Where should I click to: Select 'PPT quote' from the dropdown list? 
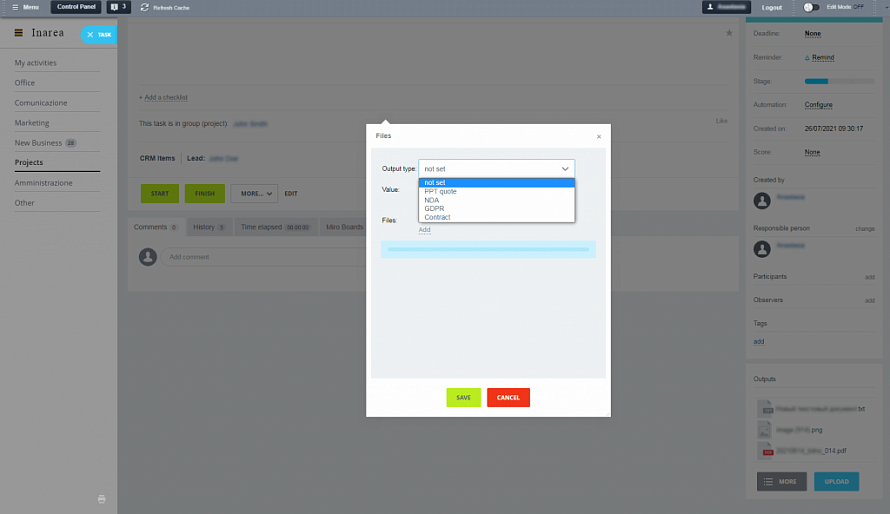click(x=441, y=191)
